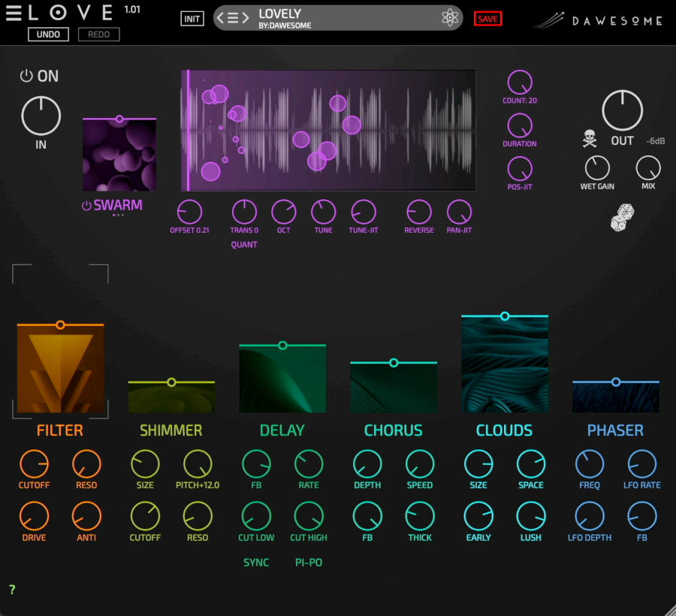Click the INIT button to reset the patch
The width and height of the screenshot is (676, 616).
tap(192, 18)
